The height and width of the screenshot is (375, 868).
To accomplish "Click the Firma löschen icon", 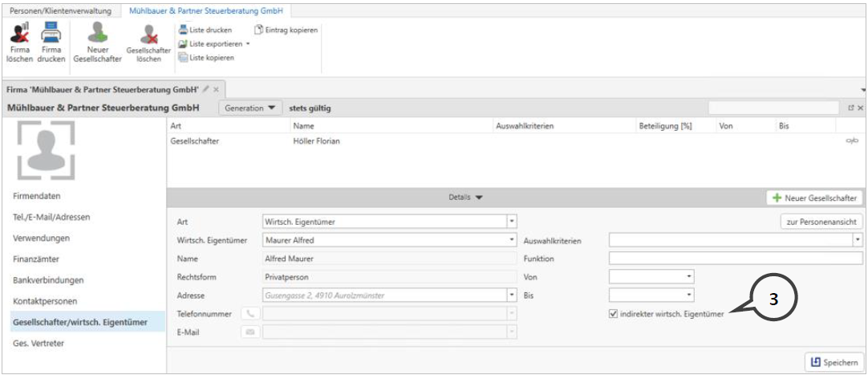I will tap(18, 34).
